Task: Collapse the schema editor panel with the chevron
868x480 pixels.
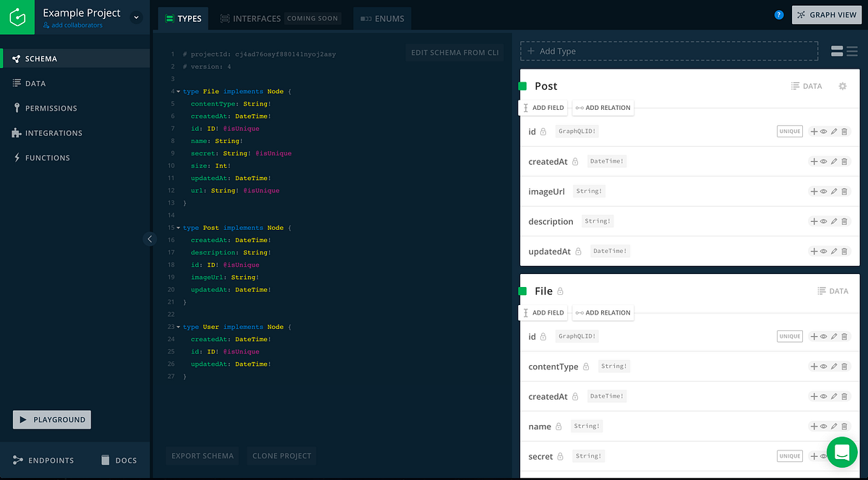Action: [150, 239]
